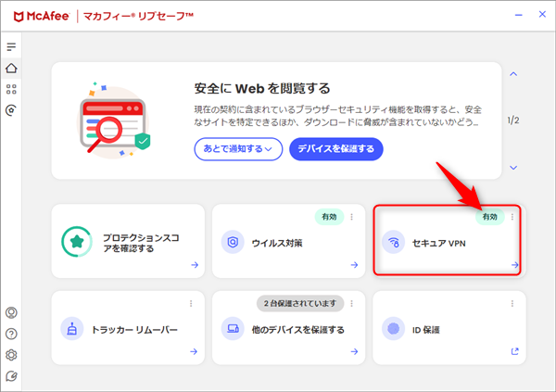Click the 安全に Web を閲覧する heading

coord(262,88)
